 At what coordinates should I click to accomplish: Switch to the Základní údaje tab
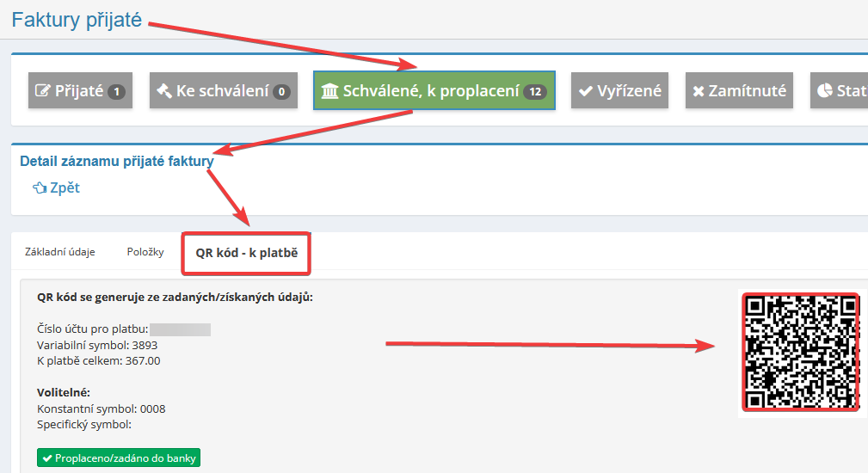[x=59, y=252]
